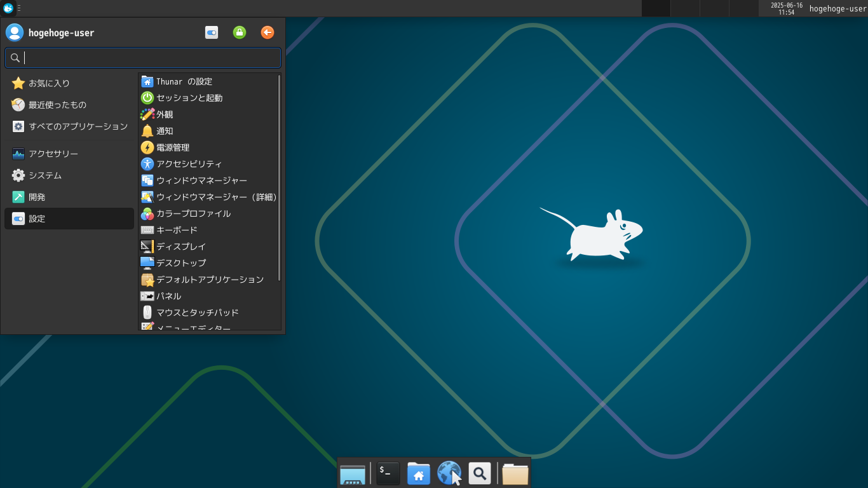This screenshot has height=488, width=868.
Task: Launch the terminal from the dock
Action: click(388, 473)
